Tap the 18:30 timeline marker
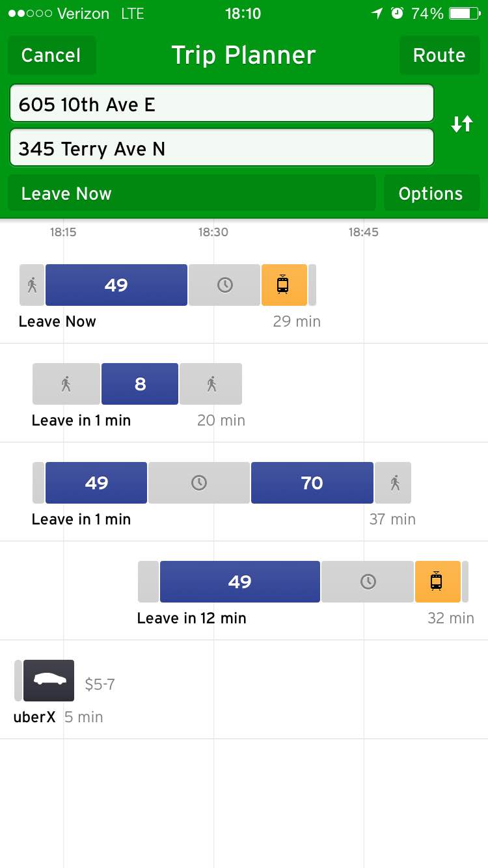Screen dimensions: 488x868 pos(213,232)
